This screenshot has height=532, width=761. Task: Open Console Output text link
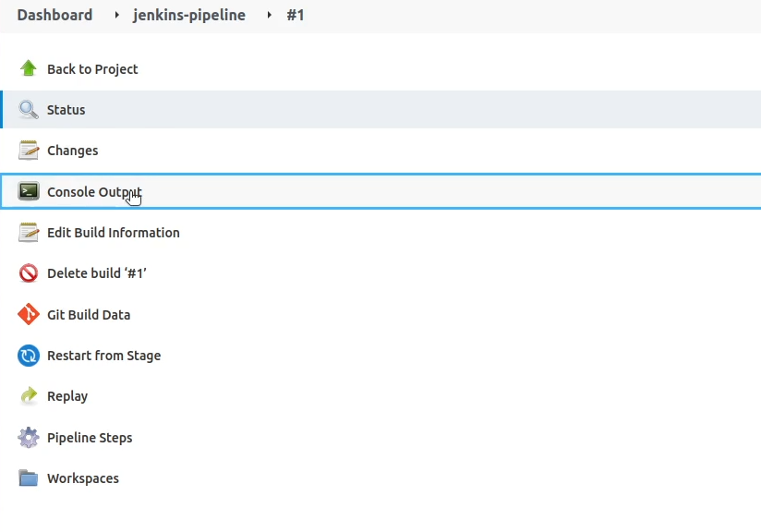tap(94, 192)
